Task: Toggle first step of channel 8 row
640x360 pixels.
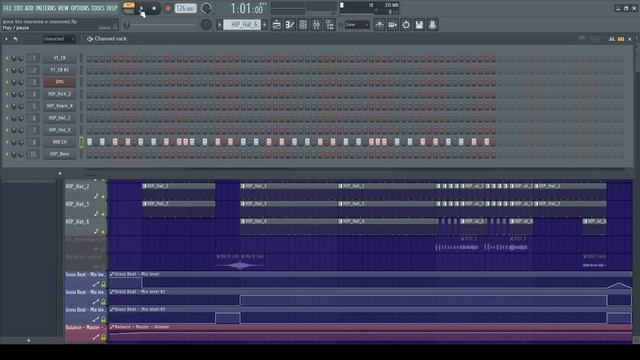Action: [89, 142]
